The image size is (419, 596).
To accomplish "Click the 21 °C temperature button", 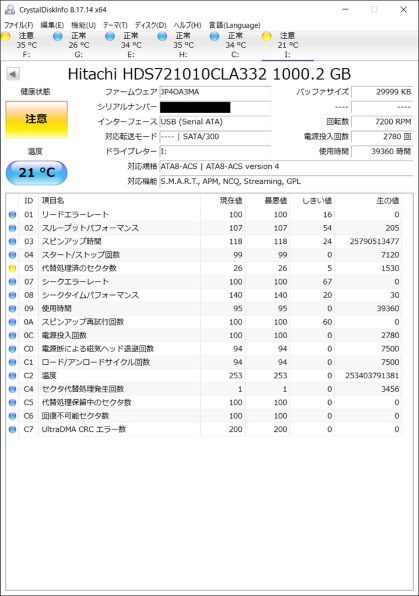I will pos(37,173).
